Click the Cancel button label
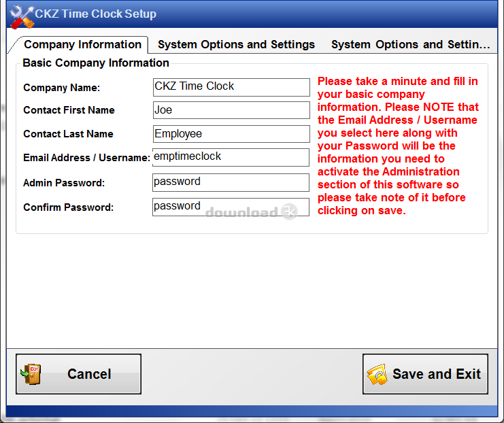 coord(89,374)
